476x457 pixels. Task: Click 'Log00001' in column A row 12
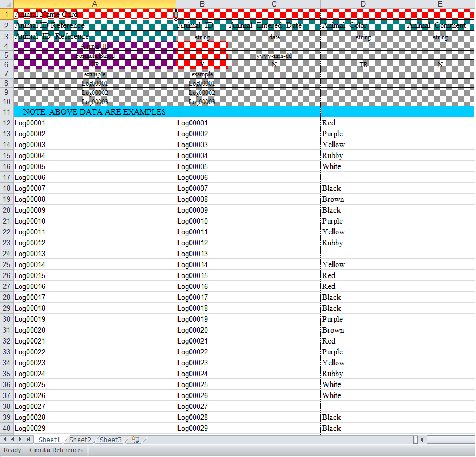click(x=95, y=123)
